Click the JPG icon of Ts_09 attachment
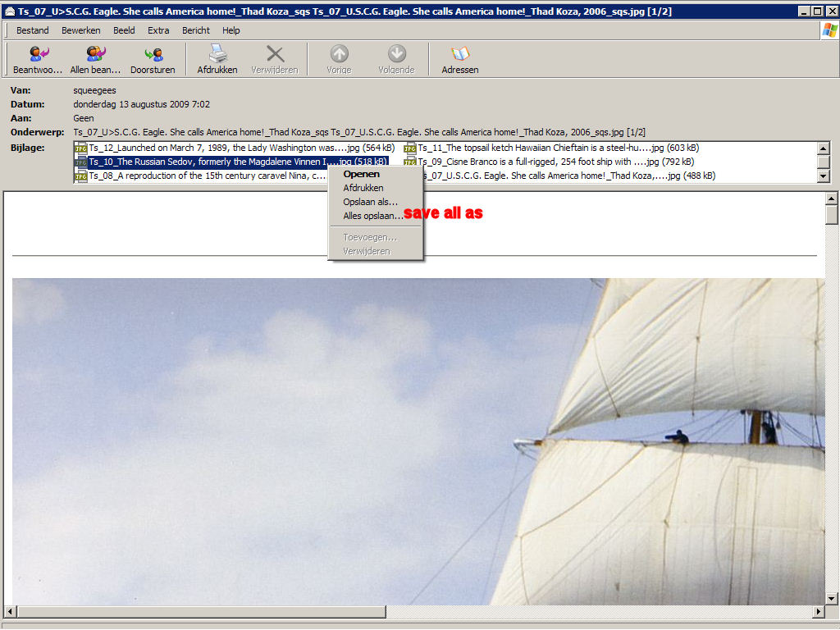Image resolution: width=840 pixels, height=630 pixels. pos(410,162)
